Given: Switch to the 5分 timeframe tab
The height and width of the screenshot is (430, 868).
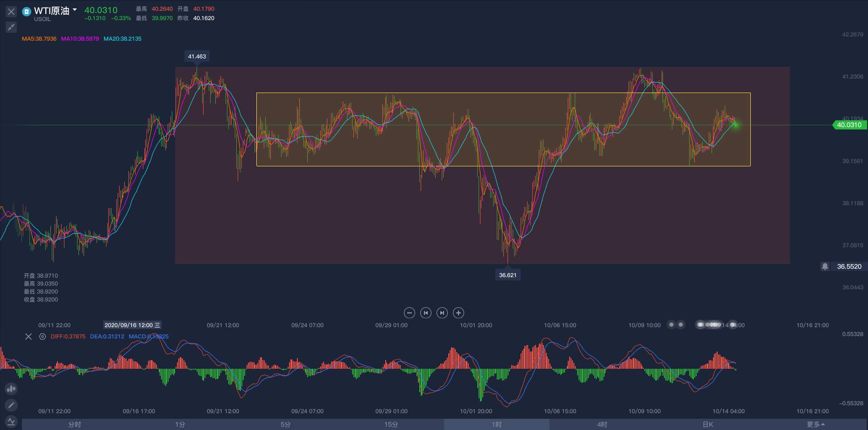Looking at the screenshot, I should (x=286, y=424).
